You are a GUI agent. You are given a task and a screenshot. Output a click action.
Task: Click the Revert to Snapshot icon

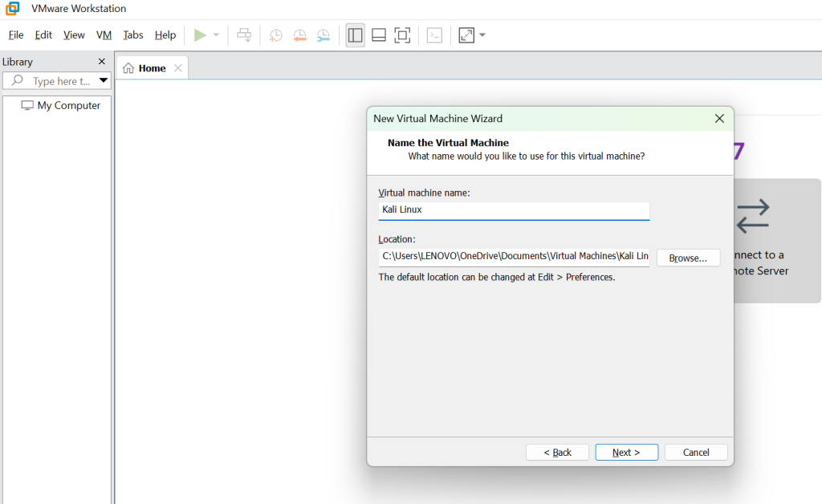pos(299,35)
